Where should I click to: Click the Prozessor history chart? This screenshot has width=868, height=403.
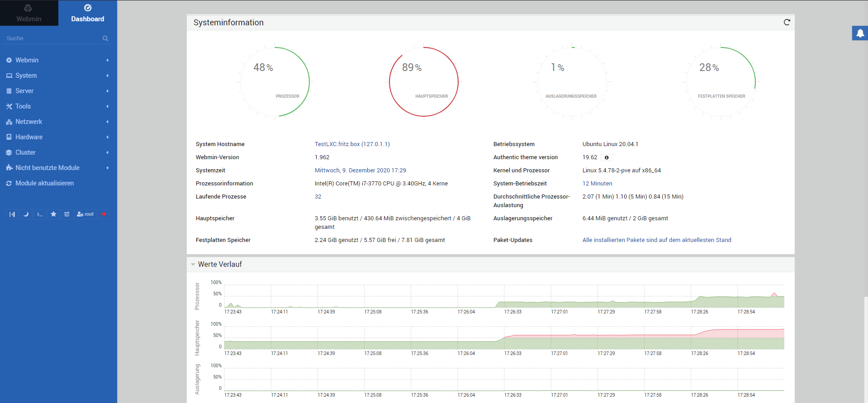point(504,296)
